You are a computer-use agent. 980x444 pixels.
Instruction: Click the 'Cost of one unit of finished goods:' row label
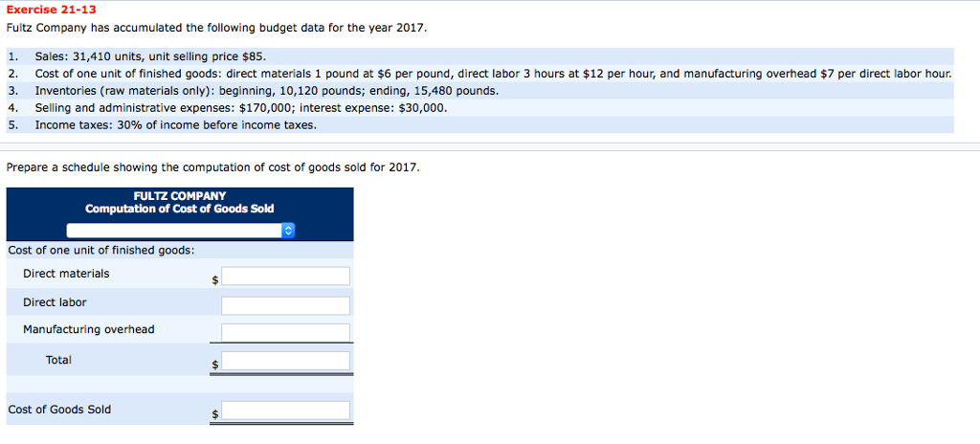[101, 250]
